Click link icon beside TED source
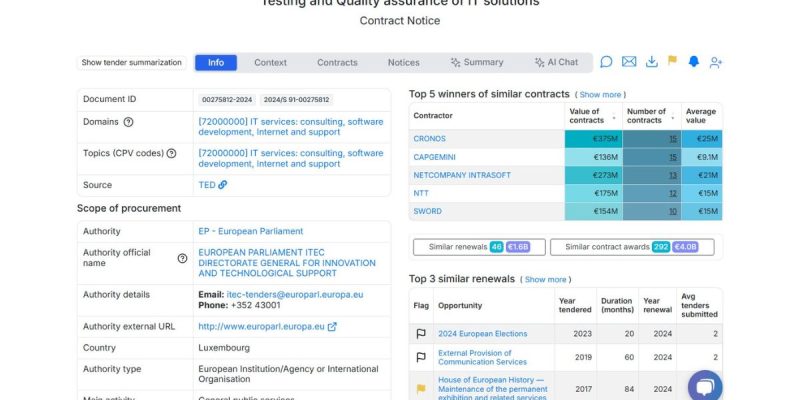This screenshot has height=400, width=800. pos(222,185)
